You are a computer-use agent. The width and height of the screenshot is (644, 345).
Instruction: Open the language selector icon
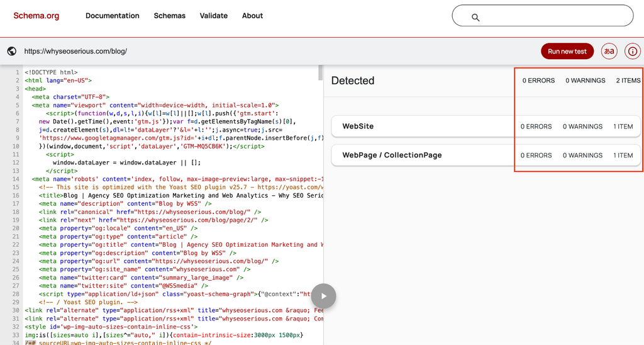(x=609, y=52)
